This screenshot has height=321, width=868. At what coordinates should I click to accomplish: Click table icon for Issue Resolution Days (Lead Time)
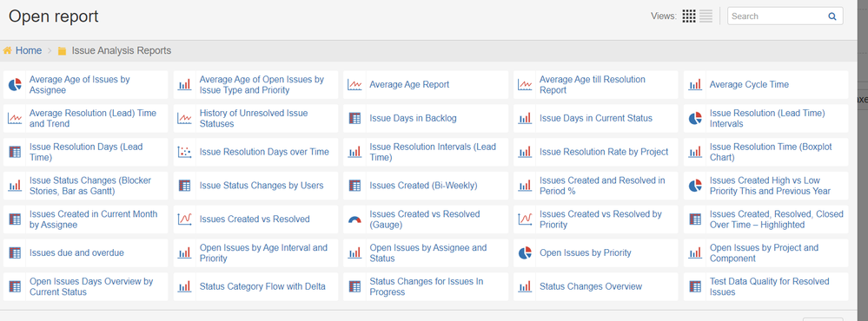[15, 152]
